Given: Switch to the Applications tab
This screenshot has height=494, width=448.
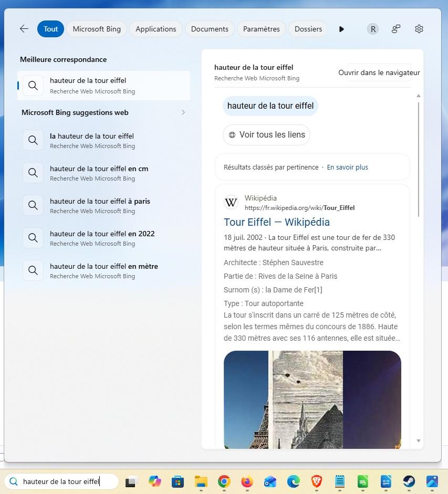Looking at the screenshot, I should (156, 29).
